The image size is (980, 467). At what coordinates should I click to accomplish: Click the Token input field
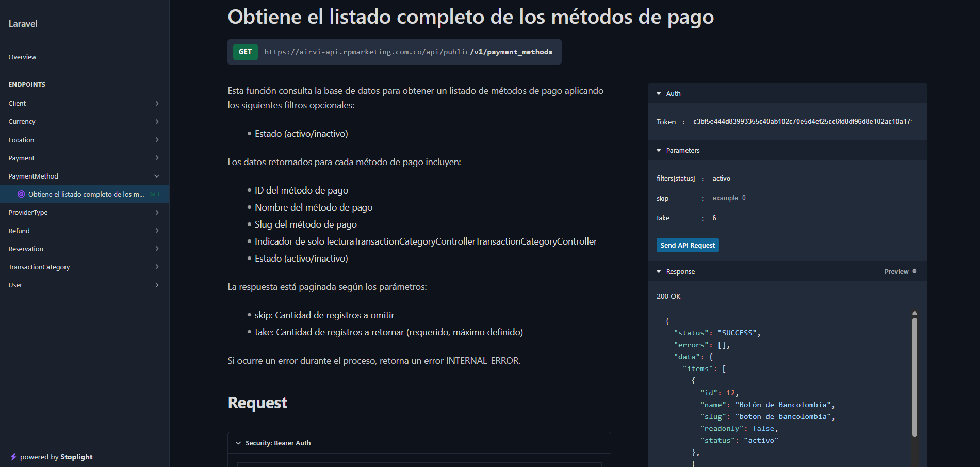pos(802,122)
